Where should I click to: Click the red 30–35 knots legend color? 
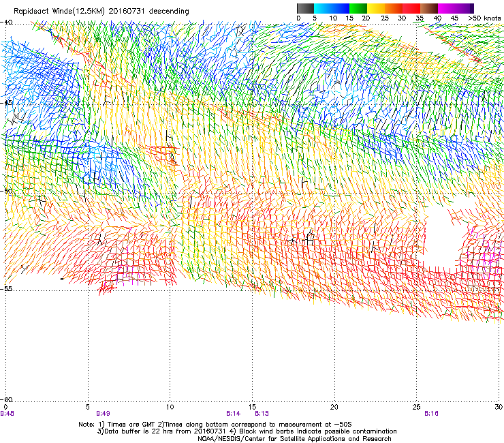[x=411, y=8]
